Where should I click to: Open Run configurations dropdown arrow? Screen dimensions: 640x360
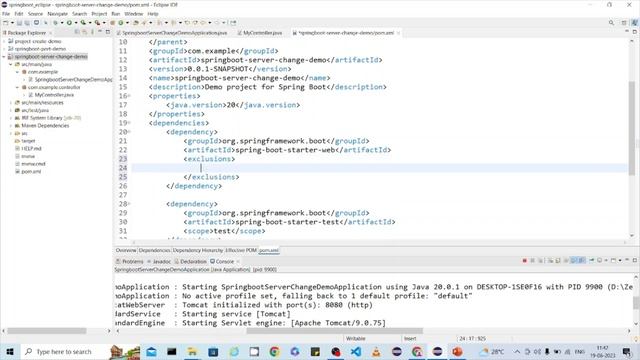(76, 23)
